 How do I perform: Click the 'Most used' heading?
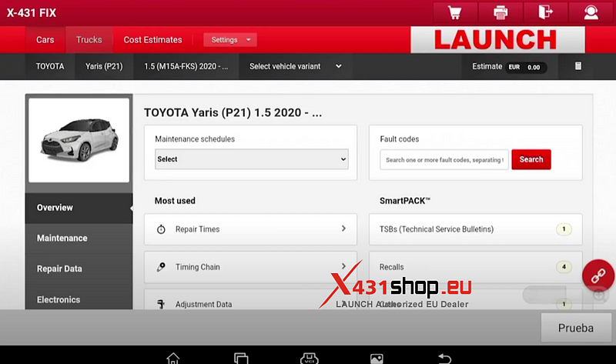(175, 201)
